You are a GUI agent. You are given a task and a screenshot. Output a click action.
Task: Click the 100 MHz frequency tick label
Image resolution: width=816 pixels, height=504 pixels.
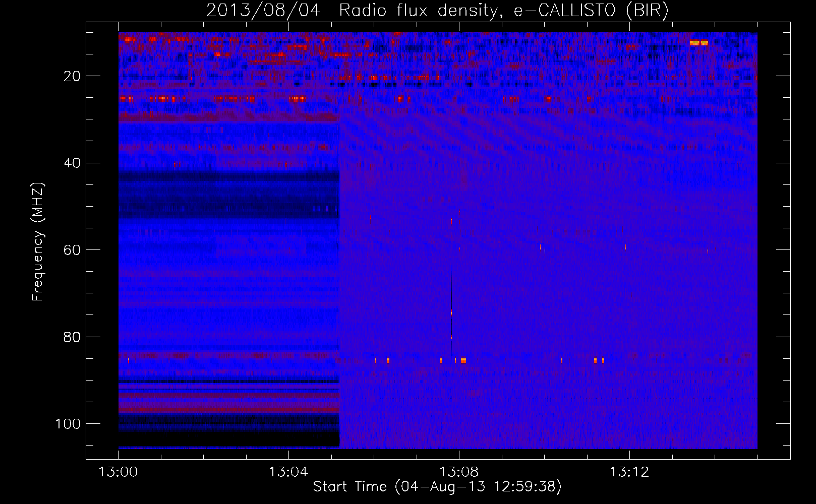[68, 424]
